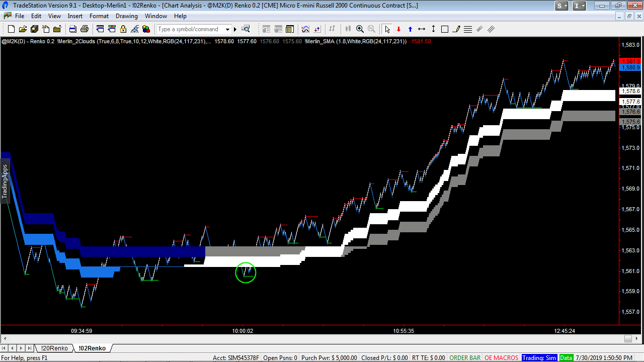
Task: Zoom in with the magnifier plus icon
Action: 360,29
